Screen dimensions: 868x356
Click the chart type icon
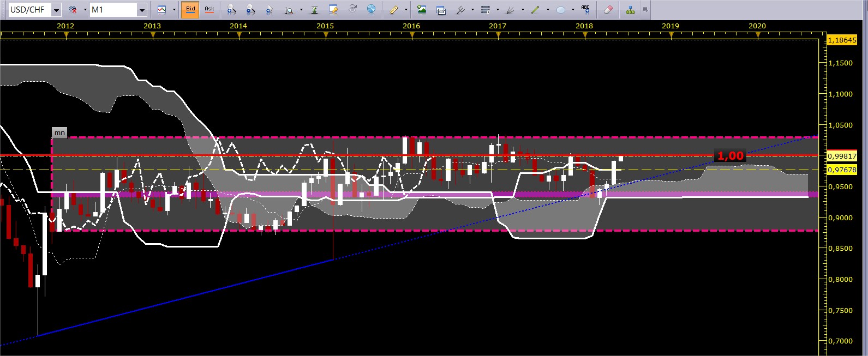161,10
